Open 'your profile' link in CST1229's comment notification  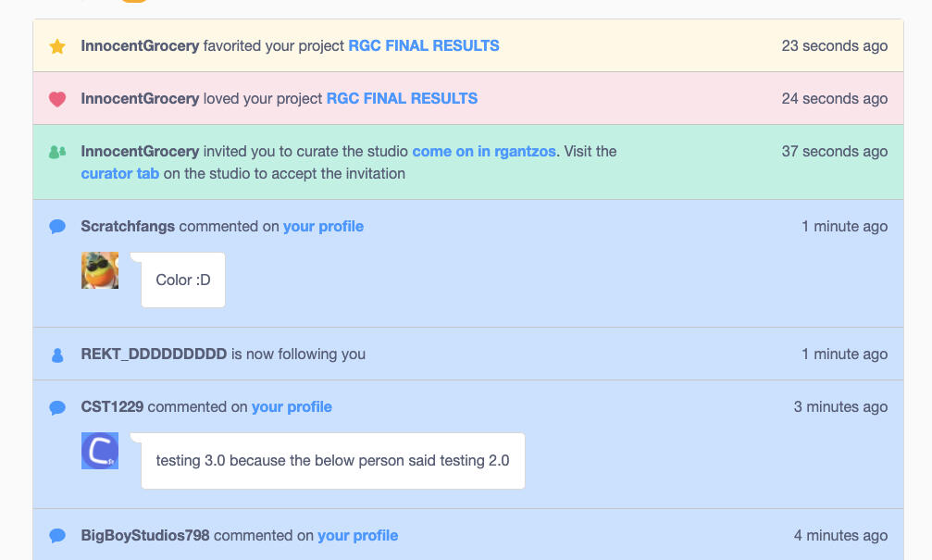point(292,406)
